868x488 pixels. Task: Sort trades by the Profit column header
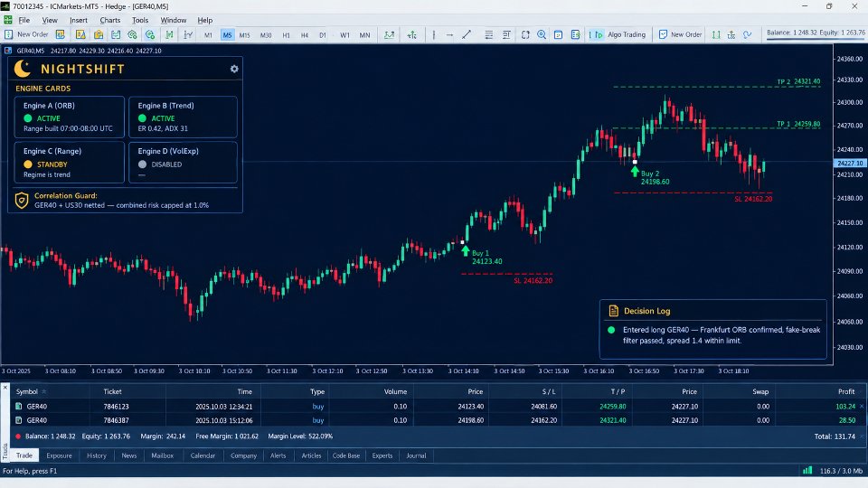click(x=846, y=391)
